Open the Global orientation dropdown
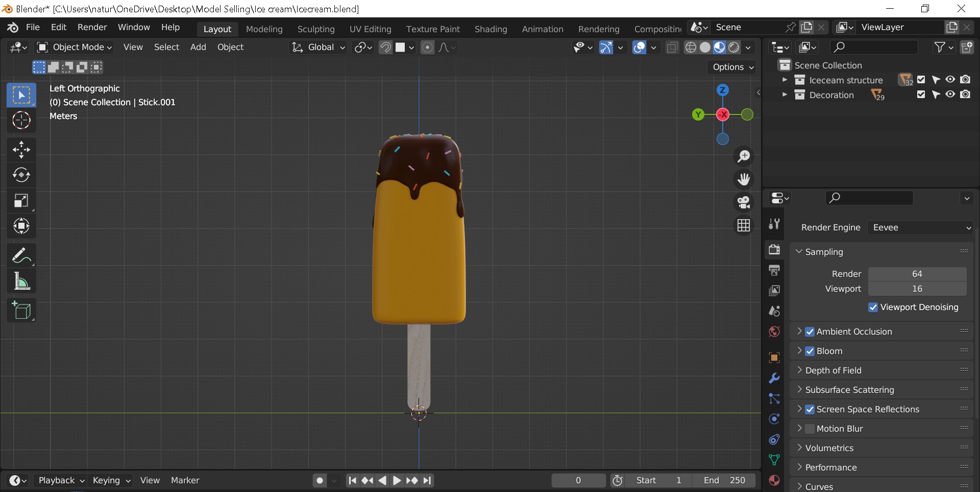This screenshot has width=980, height=492. (x=318, y=48)
